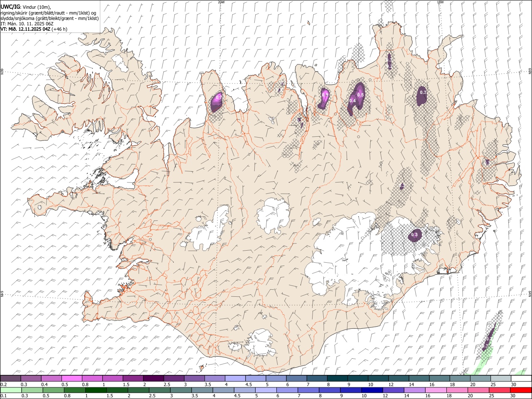Screen dimensions: 532x399
Task: Click the '0.1' label on lower legend
Action: 4,396
